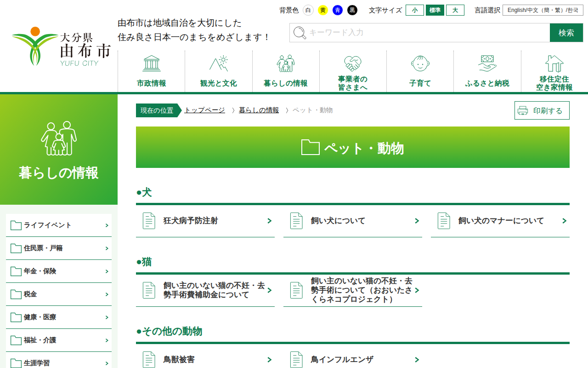Click the document icon beside 鳥獣被害
The height and width of the screenshot is (368, 588).
(x=149, y=360)
